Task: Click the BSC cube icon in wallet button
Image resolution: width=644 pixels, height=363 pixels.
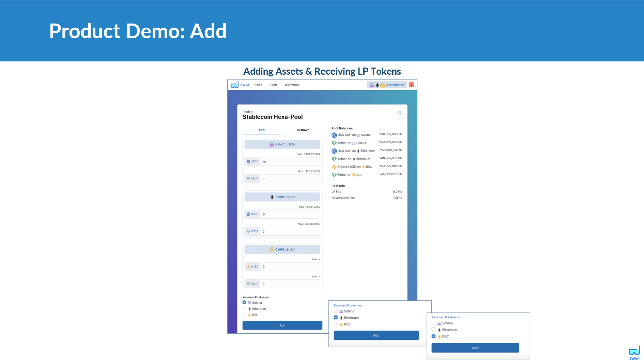Action: point(272,249)
